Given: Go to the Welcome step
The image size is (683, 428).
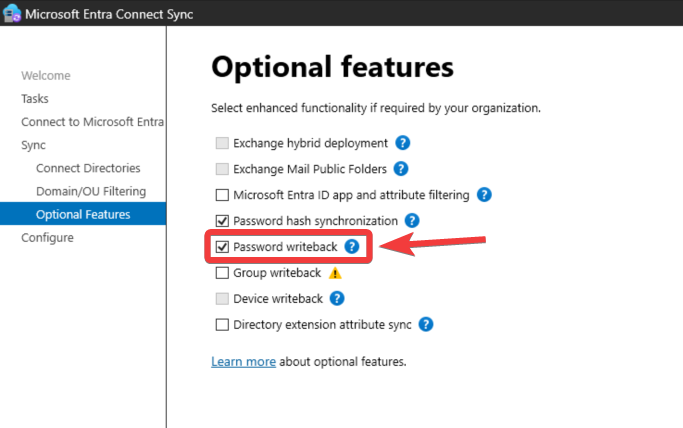Looking at the screenshot, I should (46, 76).
